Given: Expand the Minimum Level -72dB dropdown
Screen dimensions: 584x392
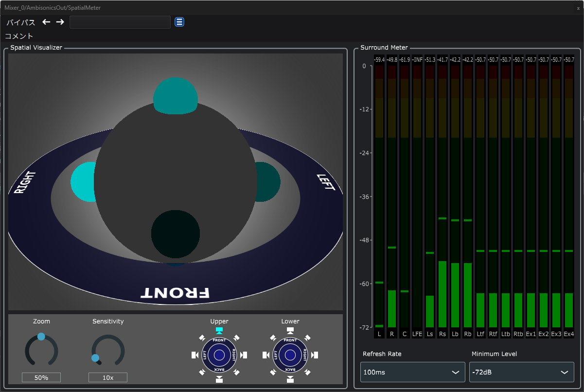Looking at the screenshot, I should [x=521, y=372].
